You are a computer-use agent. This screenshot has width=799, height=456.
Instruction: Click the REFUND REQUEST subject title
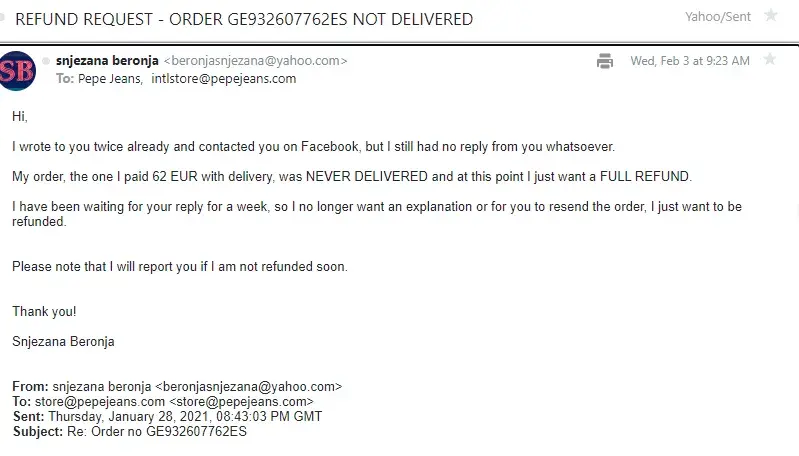(244, 19)
